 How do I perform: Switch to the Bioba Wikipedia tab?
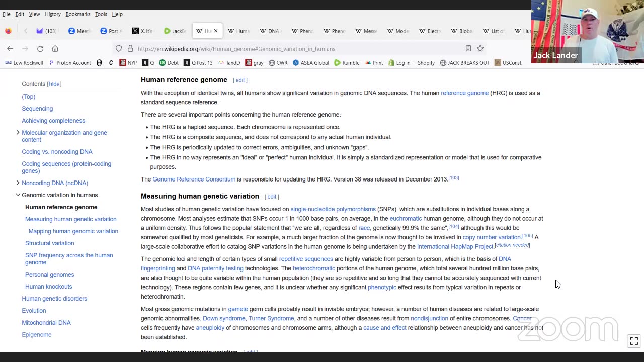[462, 31]
